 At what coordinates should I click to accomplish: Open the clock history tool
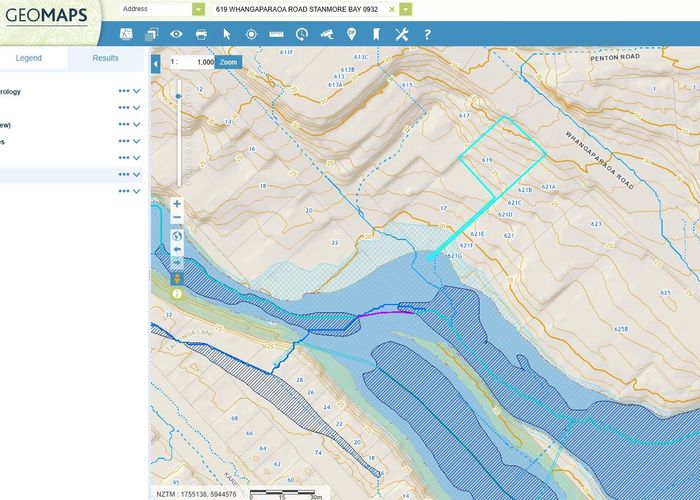click(301, 34)
